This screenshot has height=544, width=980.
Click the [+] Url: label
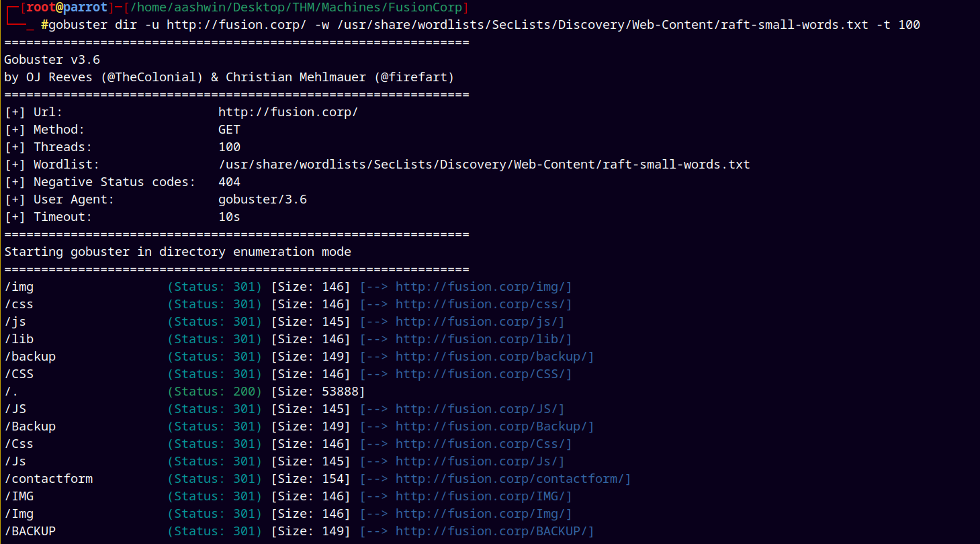[x=33, y=112]
